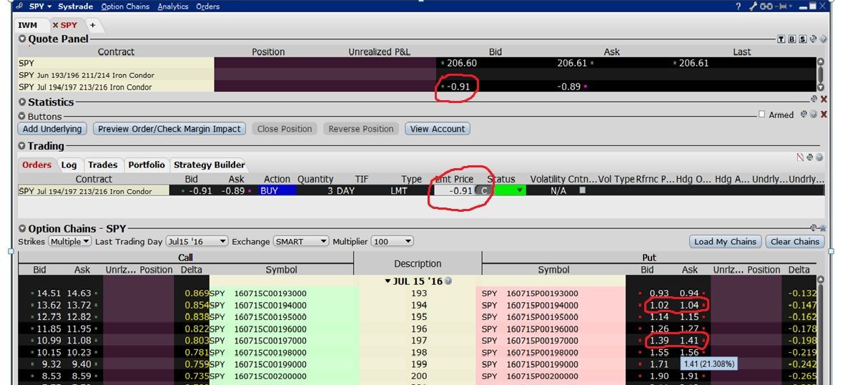Click the Lmt Price field showing -0.91
Viewport: 868px width, 385px height.
pyautogui.click(x=455, y=191)
